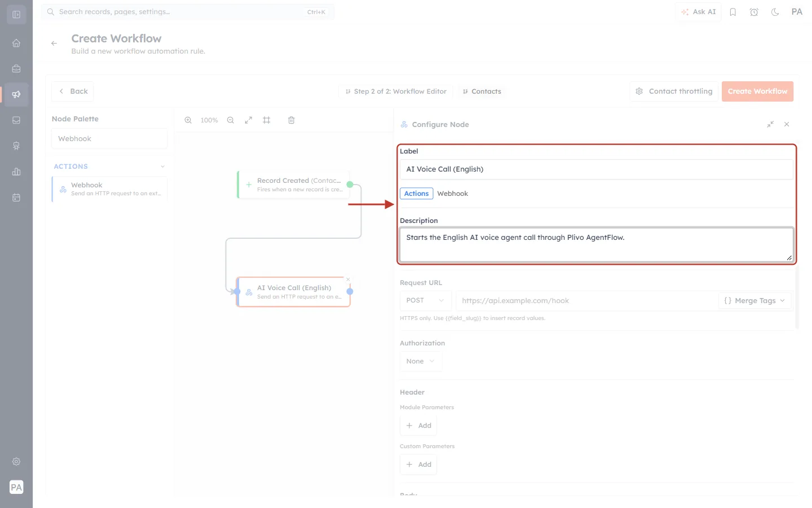This screenshot has width=812, height=508.
Task: Remove the AI Voice Call node with its X
Action: point(348,279)
